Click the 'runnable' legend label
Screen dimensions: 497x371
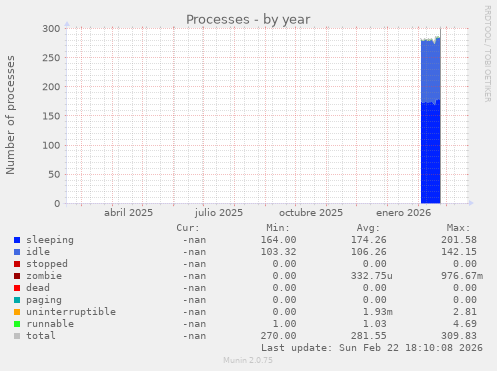[x=50, y=324]
